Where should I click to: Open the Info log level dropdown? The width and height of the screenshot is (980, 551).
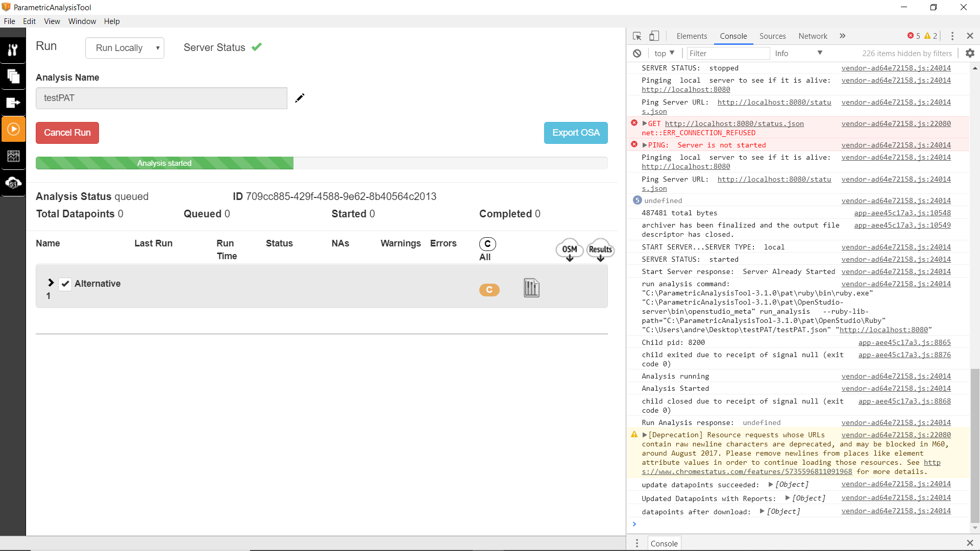(798, 53)
